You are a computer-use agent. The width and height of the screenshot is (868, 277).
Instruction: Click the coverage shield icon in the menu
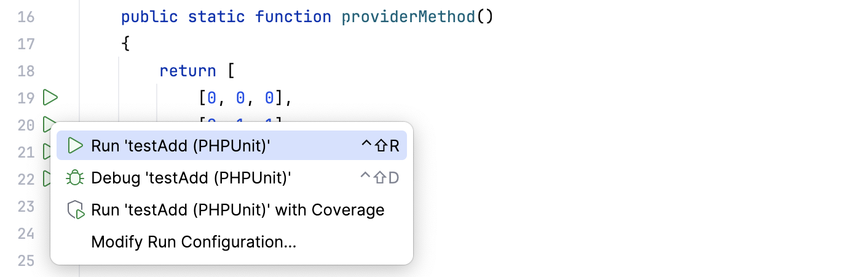(75, 210)
